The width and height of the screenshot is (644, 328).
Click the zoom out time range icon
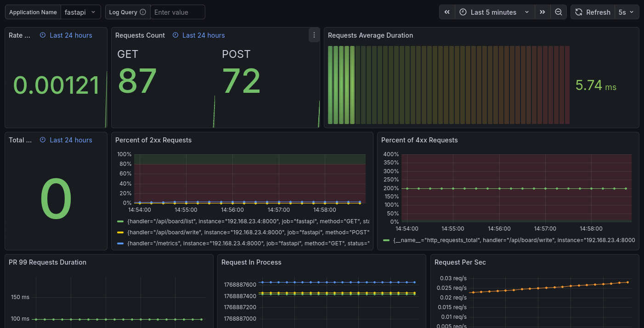pos(559,12)
